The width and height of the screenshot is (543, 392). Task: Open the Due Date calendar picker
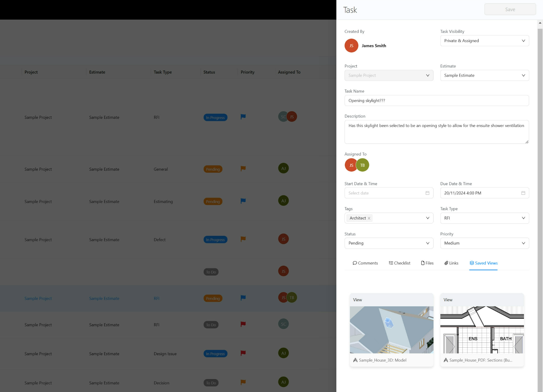[x=523, y=193]
